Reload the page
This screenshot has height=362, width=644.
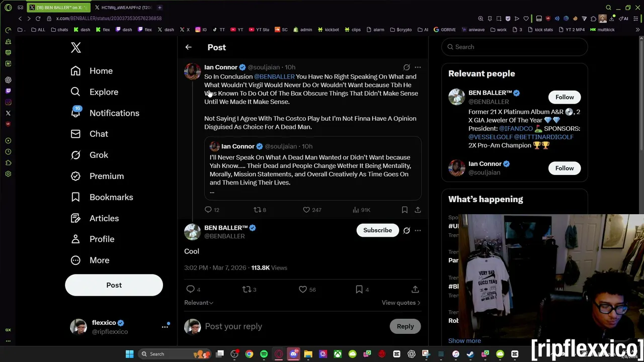(x=38, y=19)
